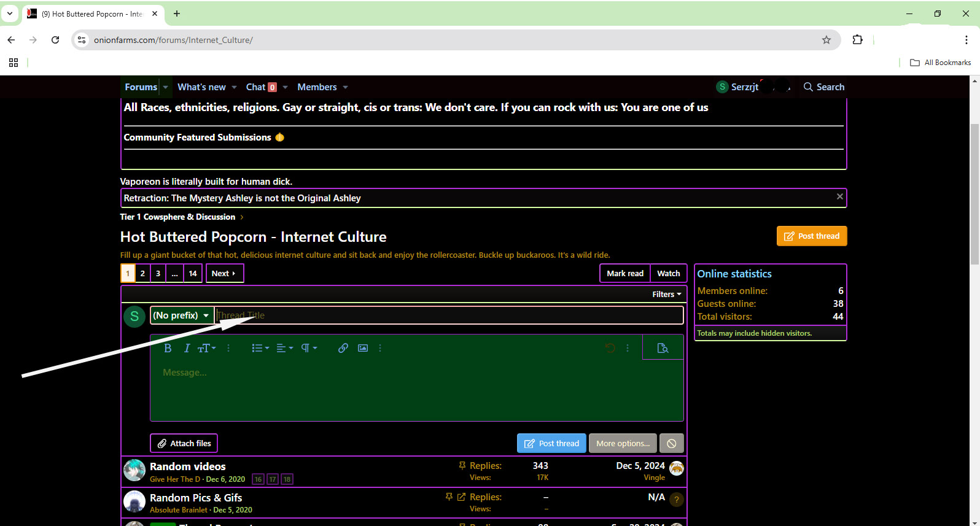
Task: Open the Tier 1 Cowsphere & Discussion breadcrumb
Action: click(177, 217)
